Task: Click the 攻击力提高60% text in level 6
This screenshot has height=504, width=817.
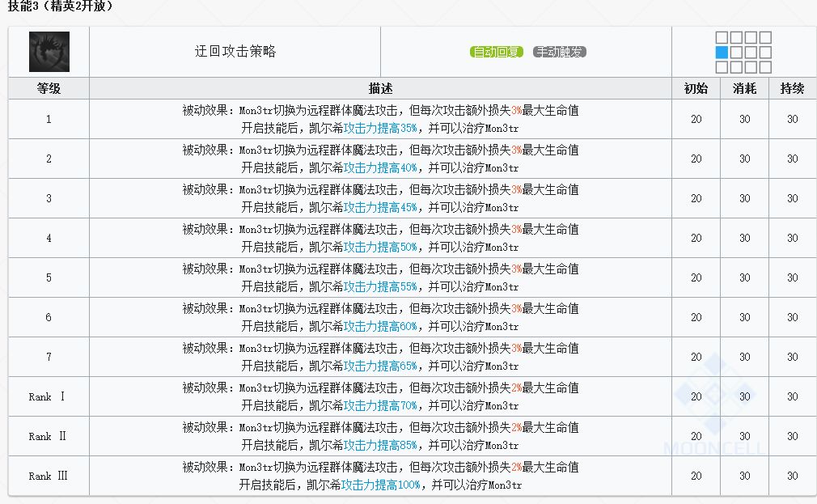Action: tap(380, 326)
